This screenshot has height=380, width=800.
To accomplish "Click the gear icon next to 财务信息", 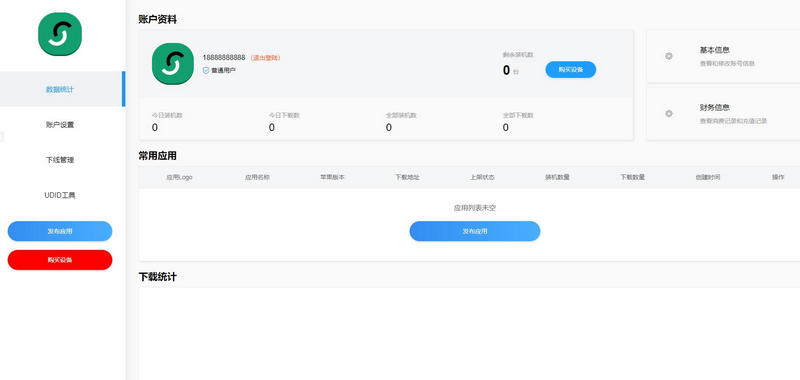I will click(x=669, y=113).
